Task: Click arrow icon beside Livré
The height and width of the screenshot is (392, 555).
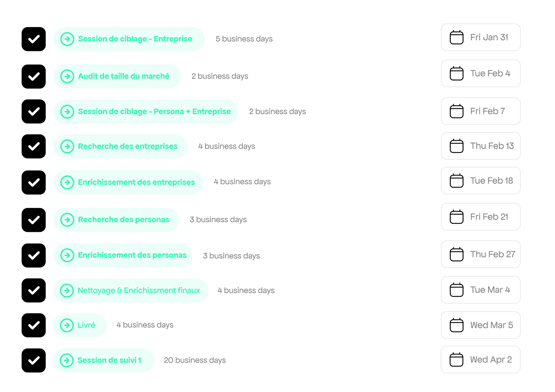Action: 67,325
